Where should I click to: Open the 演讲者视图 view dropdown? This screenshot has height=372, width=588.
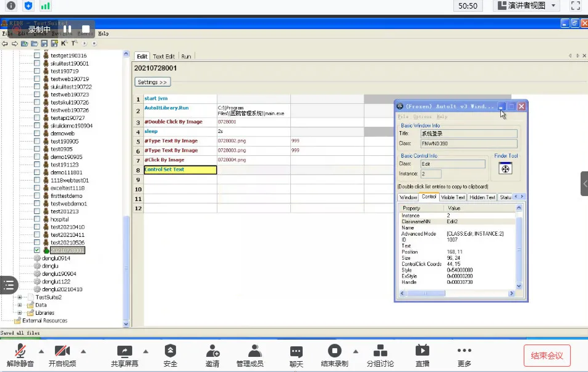[527, 6]
